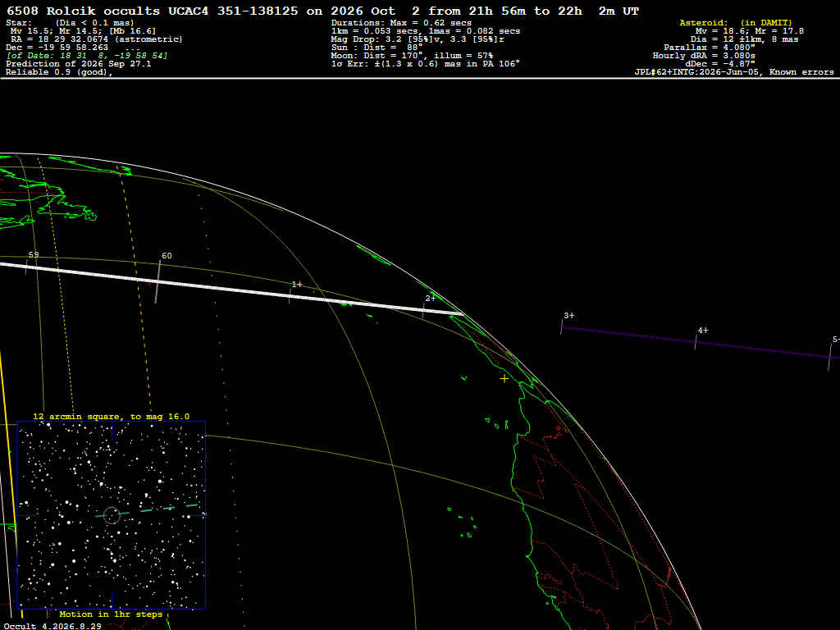Click the yellow crosshair marker on map
Viewport: 840px width, 630px height.
pos(504,379)
